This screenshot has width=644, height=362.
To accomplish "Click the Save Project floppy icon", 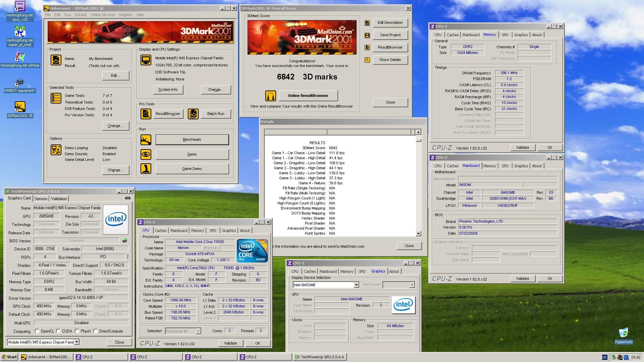I will [367, 35].
